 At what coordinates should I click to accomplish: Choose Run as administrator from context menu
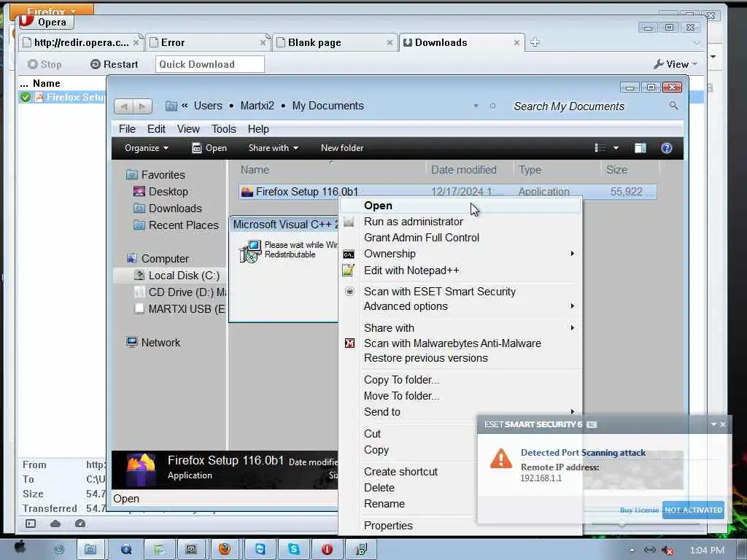tap(460, 222)
